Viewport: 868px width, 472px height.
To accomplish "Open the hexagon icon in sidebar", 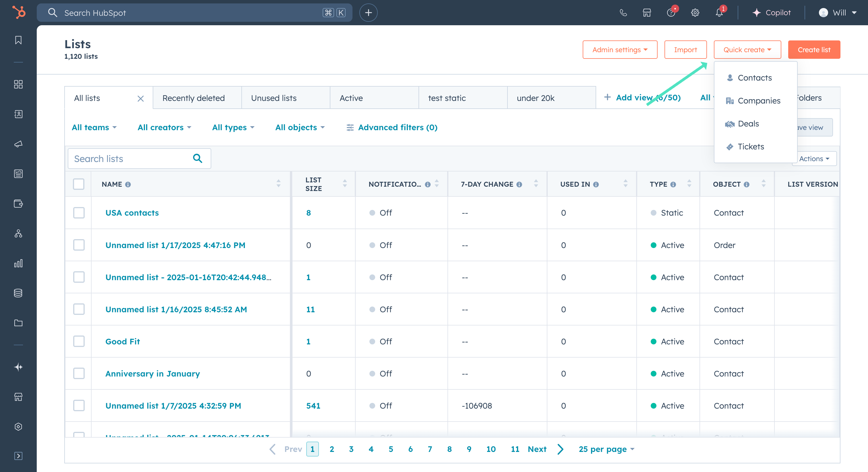I will [18, 427].
